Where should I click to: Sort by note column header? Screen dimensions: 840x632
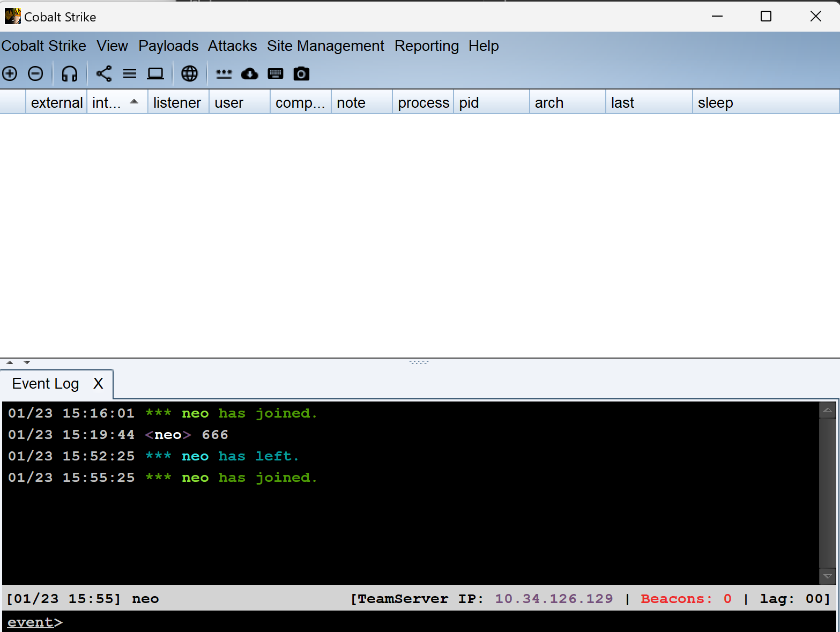361,102
